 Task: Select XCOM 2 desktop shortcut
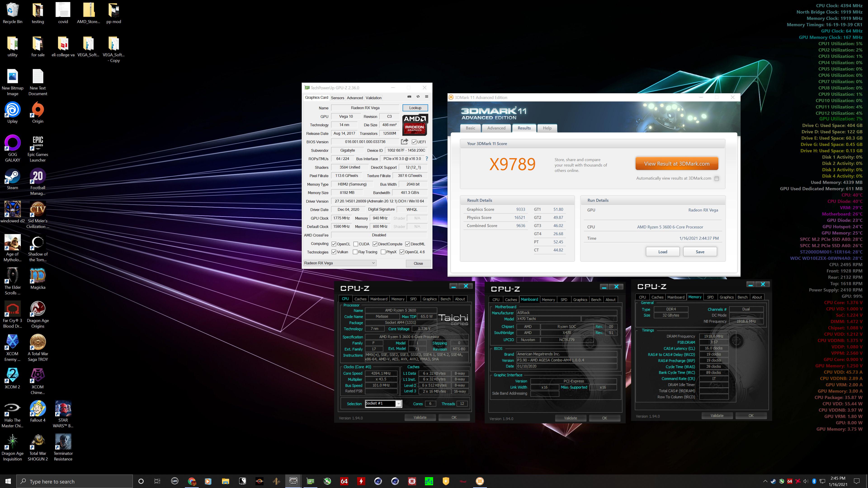click(12, 378)
